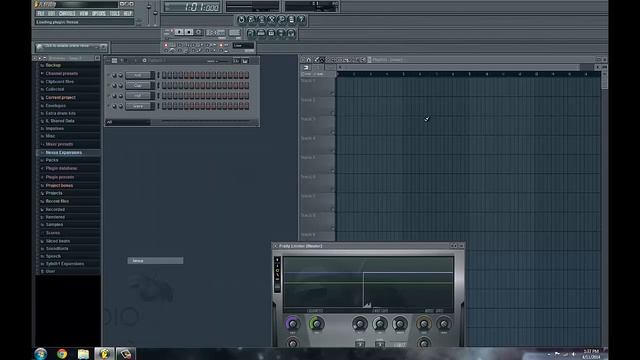Toggle the Hat channel mute LED
The height and width of the screenshot is (360, 640).
(x=108, y=96)
